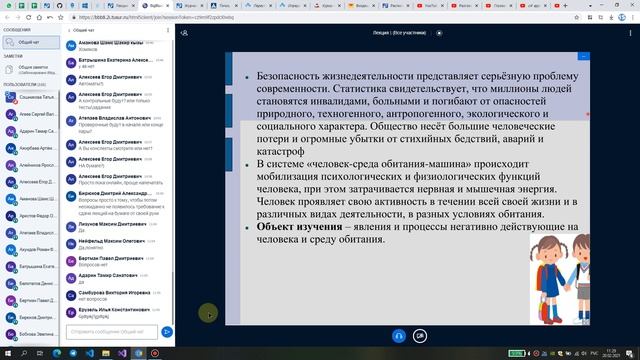
Task: Click the red screen recorder taskbar icon
Action: point(155,353)
